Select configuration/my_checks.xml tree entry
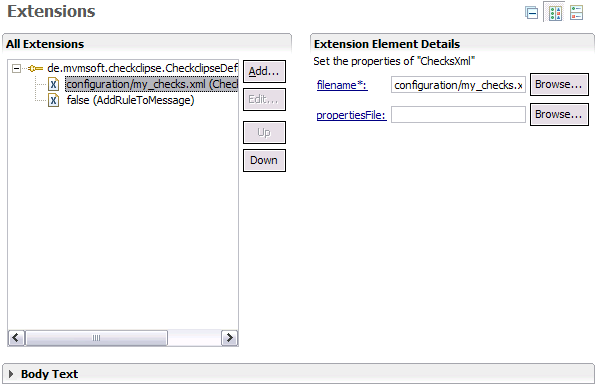The image size is (599, 390). (151, 84)
